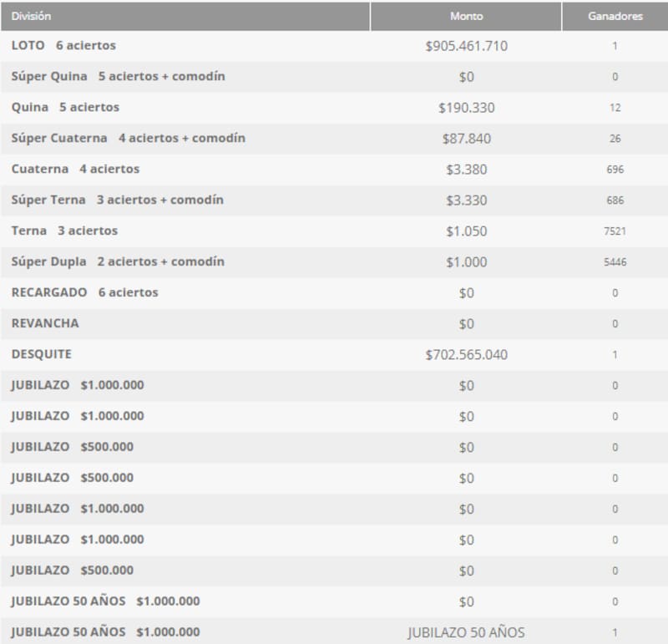668x644 pixels.
Task: Click the winner count 12 for Quina
Action: click(615, 107)
